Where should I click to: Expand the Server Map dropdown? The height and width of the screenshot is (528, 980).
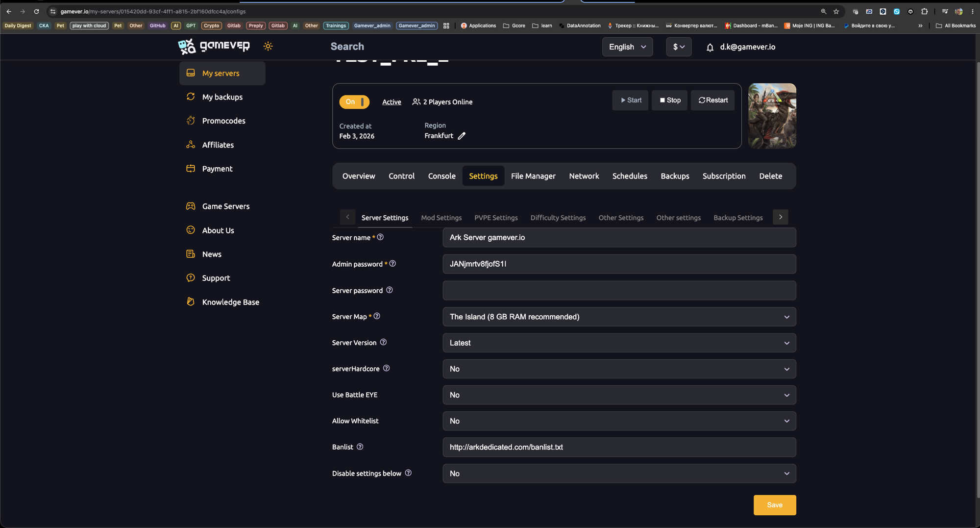(619, 317)
